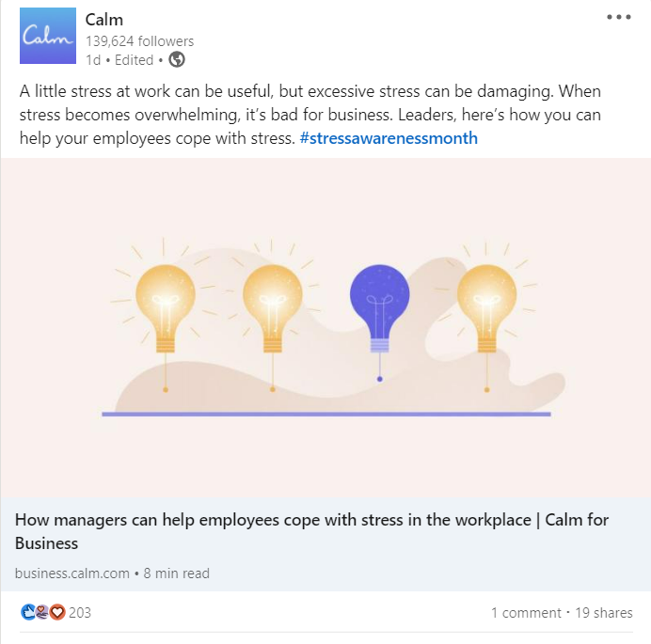Show the 1 comment on the post
This screenshot has width=651, height=644.
coord(526,613)
